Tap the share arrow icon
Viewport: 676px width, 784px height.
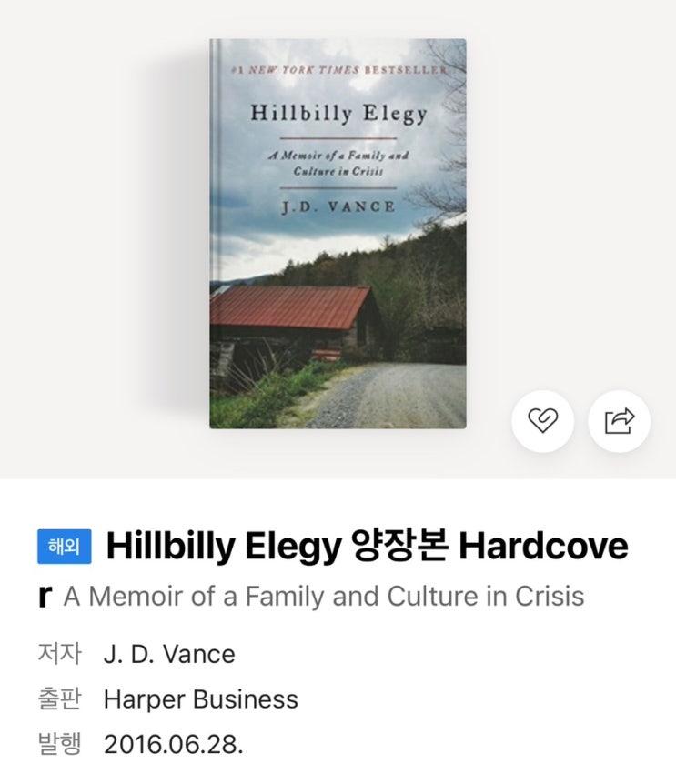tap(620, 421)
